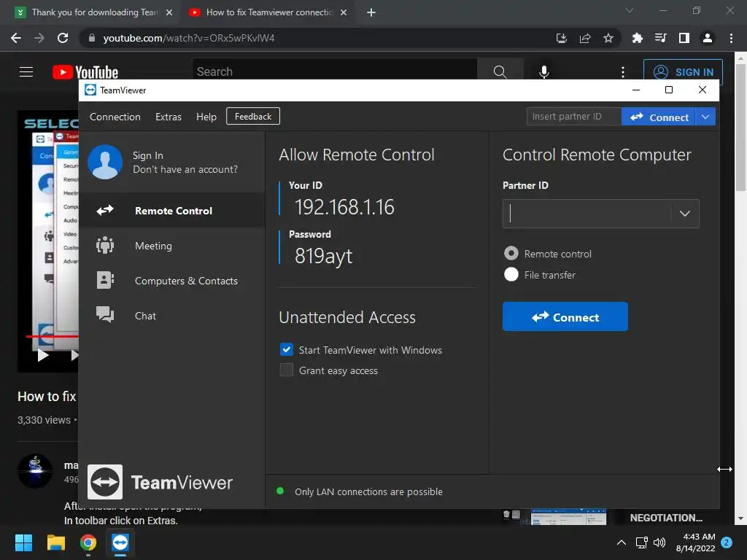Open File Explorer from the taskbar
This screenshot has width=747, height=560.
point(55,542)
